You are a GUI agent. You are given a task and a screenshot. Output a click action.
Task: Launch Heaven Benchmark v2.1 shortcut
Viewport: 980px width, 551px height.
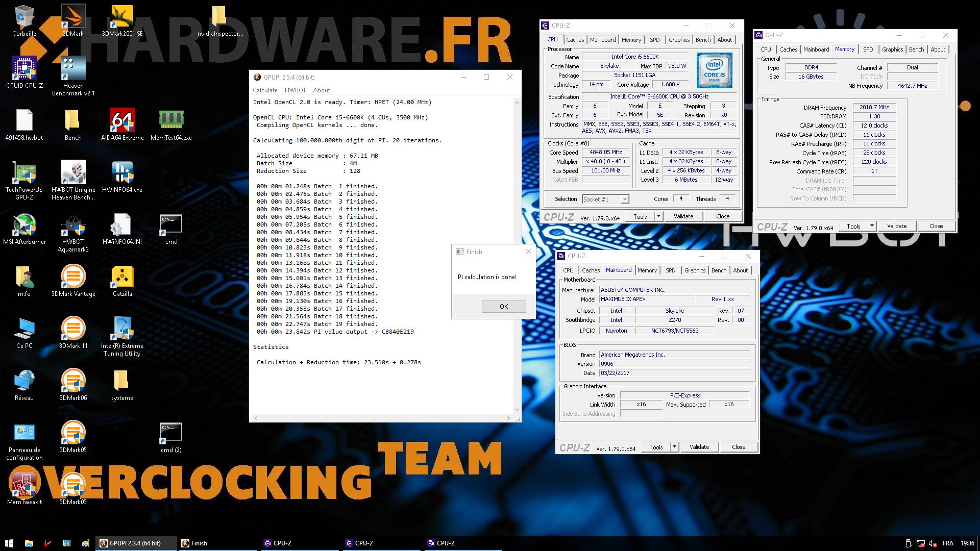tap(73, 76)
